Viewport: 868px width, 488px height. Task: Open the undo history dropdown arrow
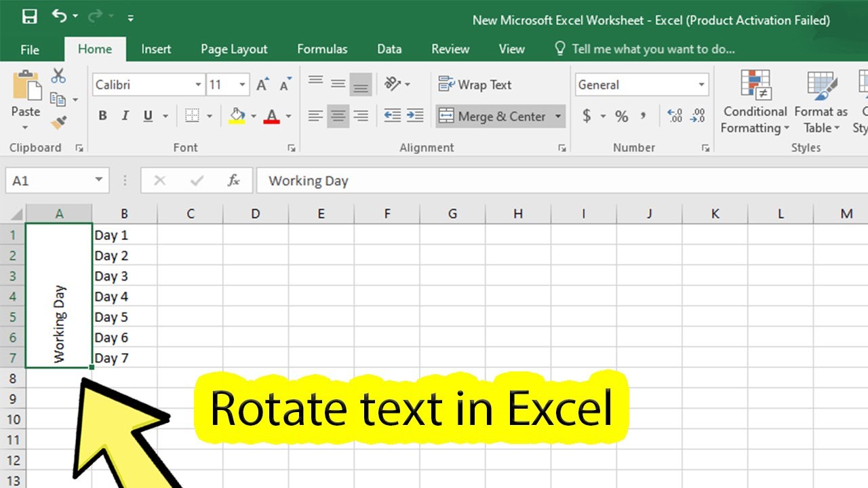tap(75, 16)
